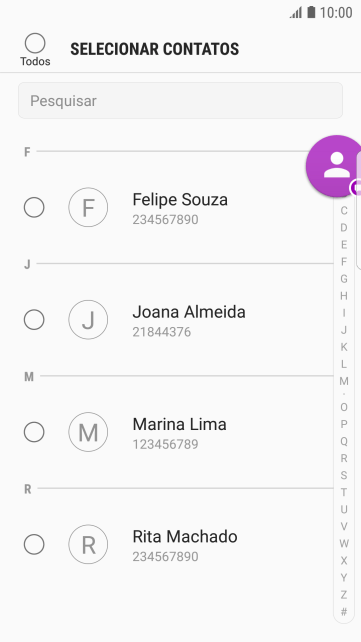Select the Joana Almeida radio button
The width and height of the screenshot is (361, 642).
coord(34,320)
